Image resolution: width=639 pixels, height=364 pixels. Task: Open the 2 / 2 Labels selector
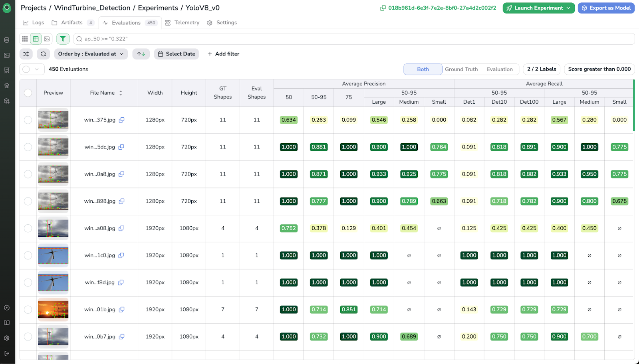click(542, 69)
